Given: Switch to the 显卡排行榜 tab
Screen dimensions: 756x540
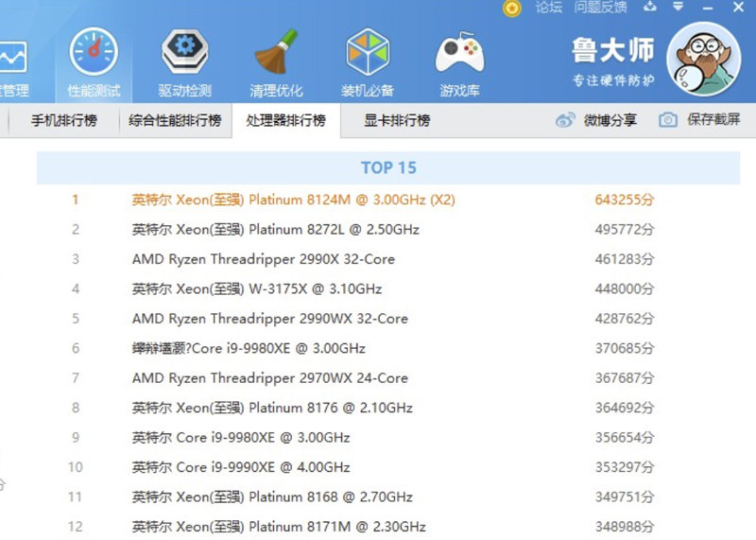Looking at the screenshot, I should [397, 120].
